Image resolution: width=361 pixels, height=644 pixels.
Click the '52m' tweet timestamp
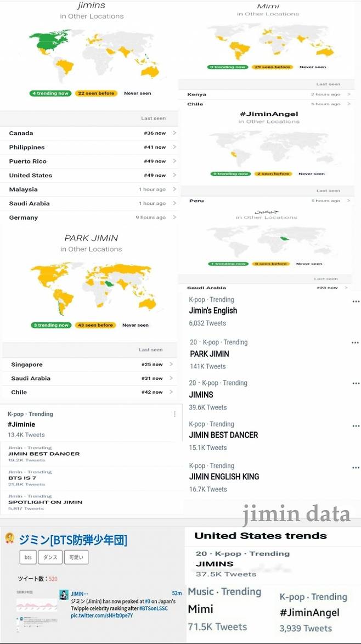177,593
